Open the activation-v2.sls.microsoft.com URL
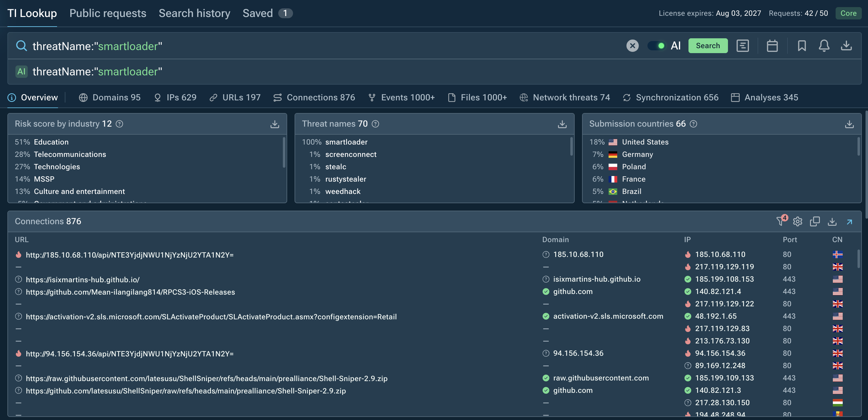The height and width of the screenshot is (420, 868). (x=211, y=317)
